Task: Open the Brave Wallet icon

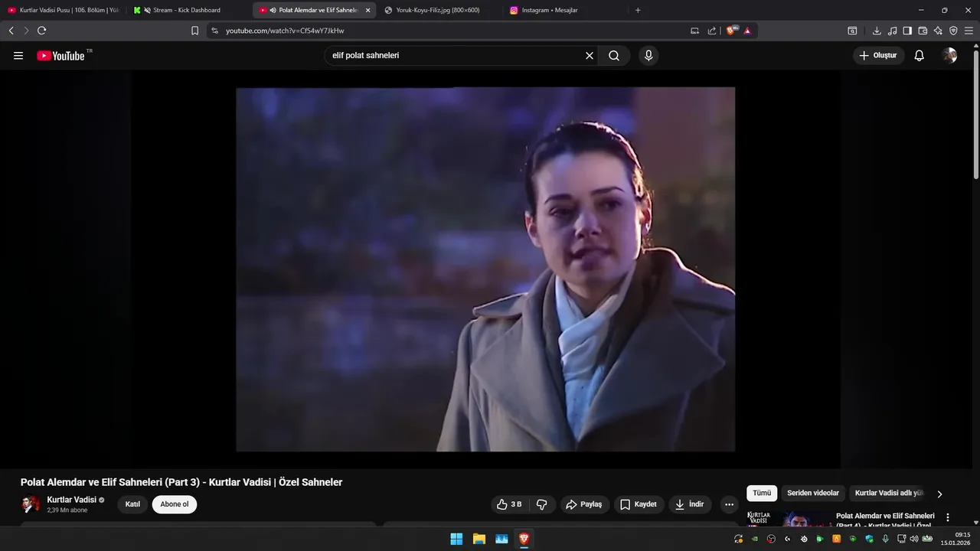Action: (923, 31)
